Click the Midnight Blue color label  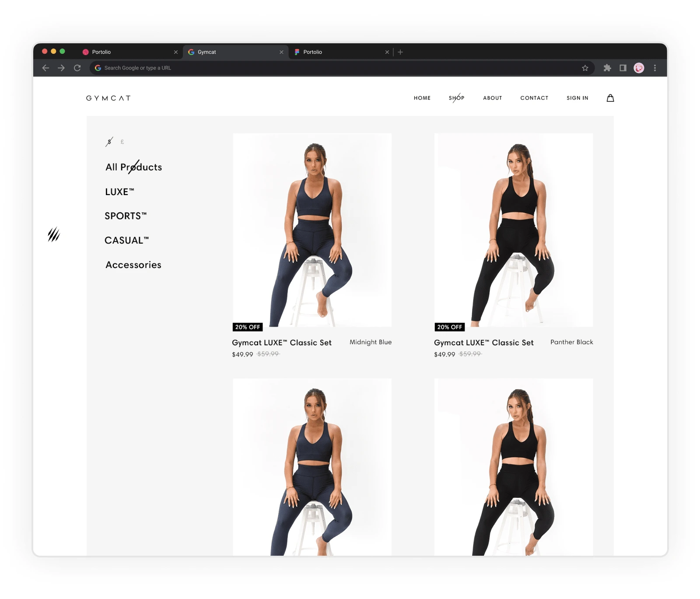click(x=371, y=342)
